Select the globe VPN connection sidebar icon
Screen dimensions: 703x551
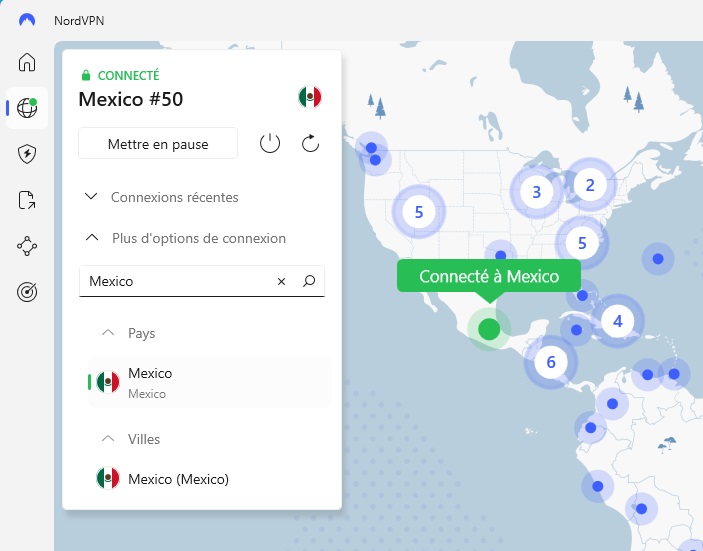27,108
